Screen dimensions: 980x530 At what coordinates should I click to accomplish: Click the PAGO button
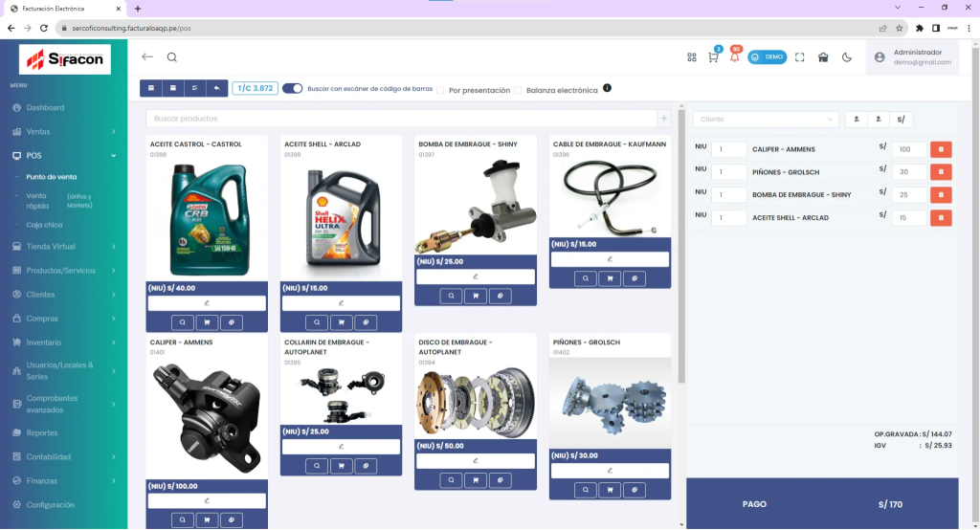pos(754,504)
